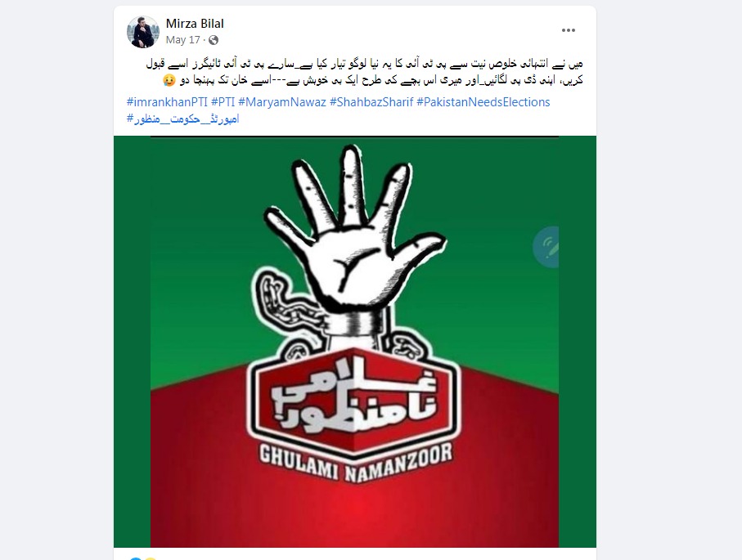Click the reaction icons below the image

click(142, 558)
